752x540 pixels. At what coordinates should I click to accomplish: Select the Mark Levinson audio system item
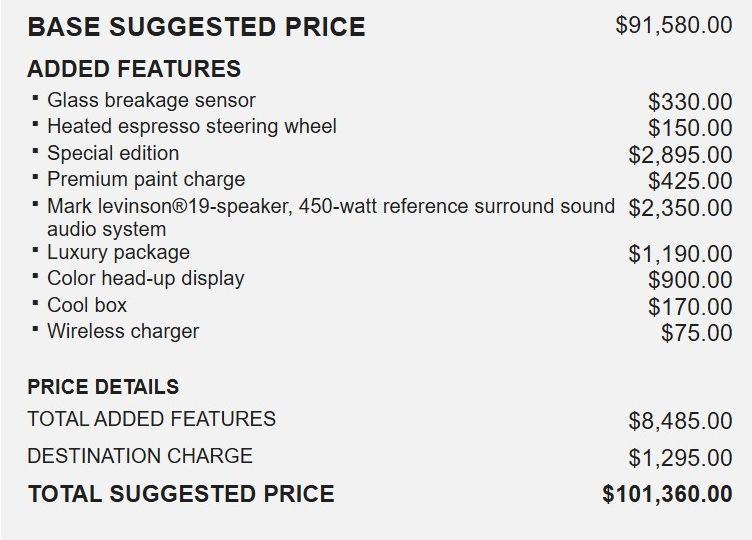[330, 206]
